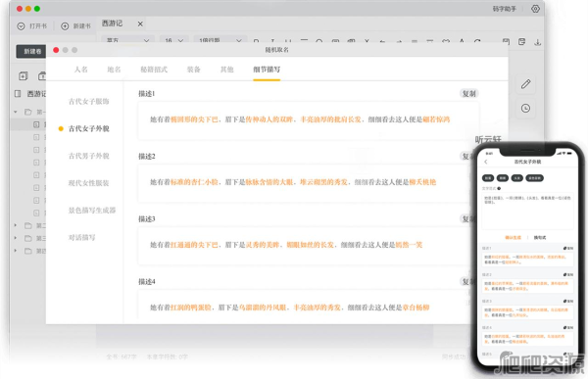Image resolution: width=588 pixels, height=379 pixels.
Task: Click the clock history icon on right panel
Action: click(525, 109)
